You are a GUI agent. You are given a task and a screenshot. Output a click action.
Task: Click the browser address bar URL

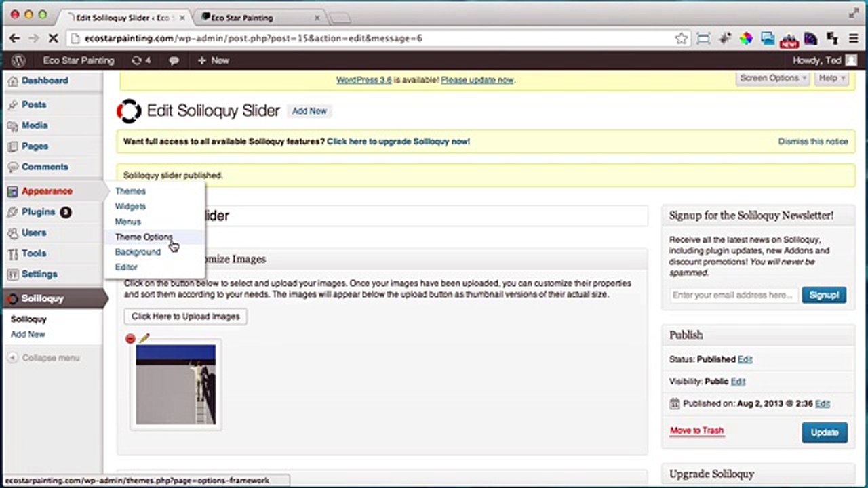click(254, 39)
